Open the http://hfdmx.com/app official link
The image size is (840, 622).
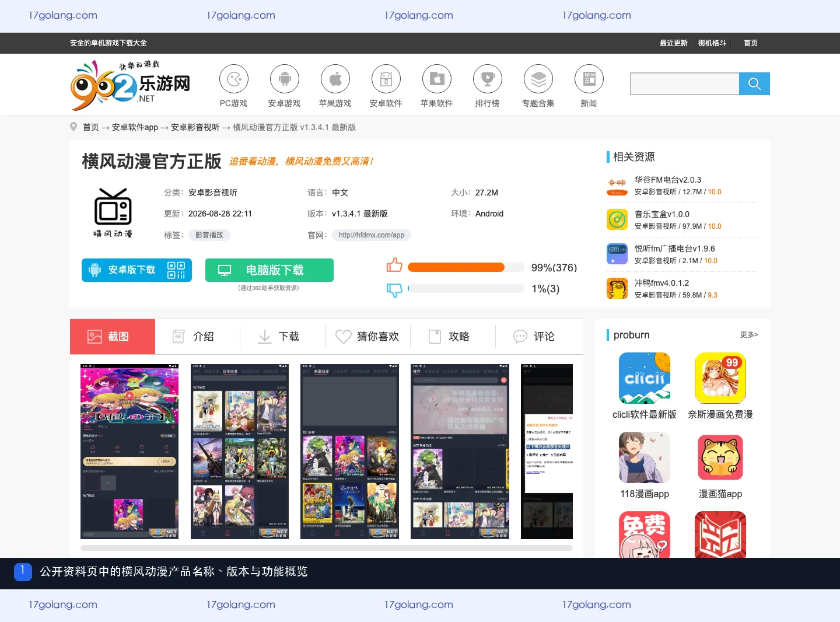point(372,235)
